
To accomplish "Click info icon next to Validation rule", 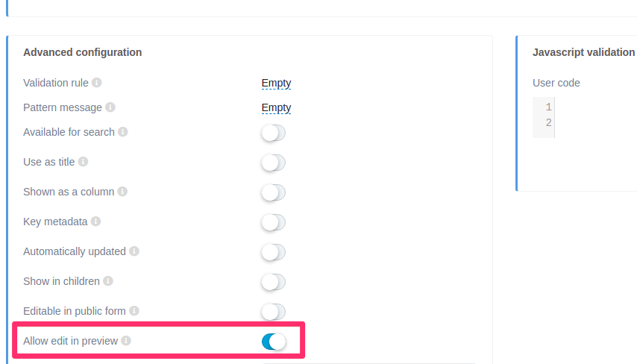I will [x=97, y=83].
